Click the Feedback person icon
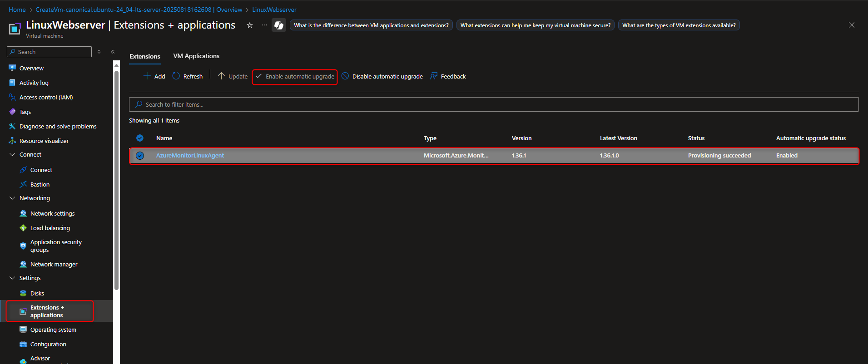 434,76
